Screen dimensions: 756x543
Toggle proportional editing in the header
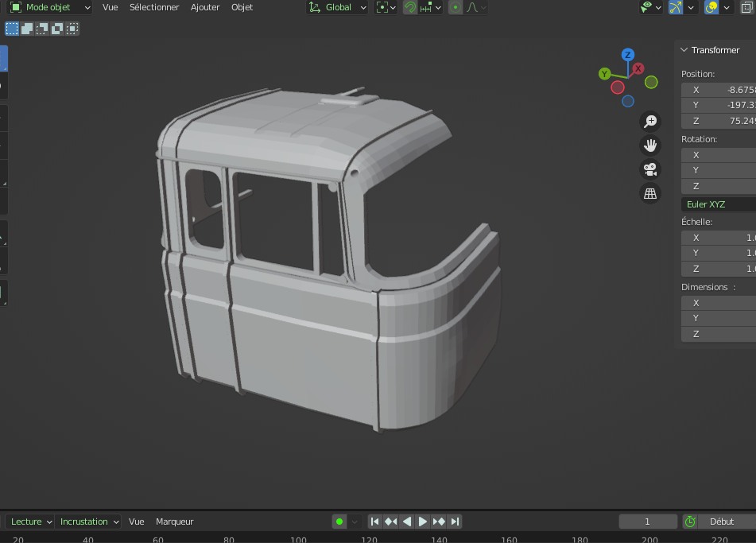click(455, 7)
